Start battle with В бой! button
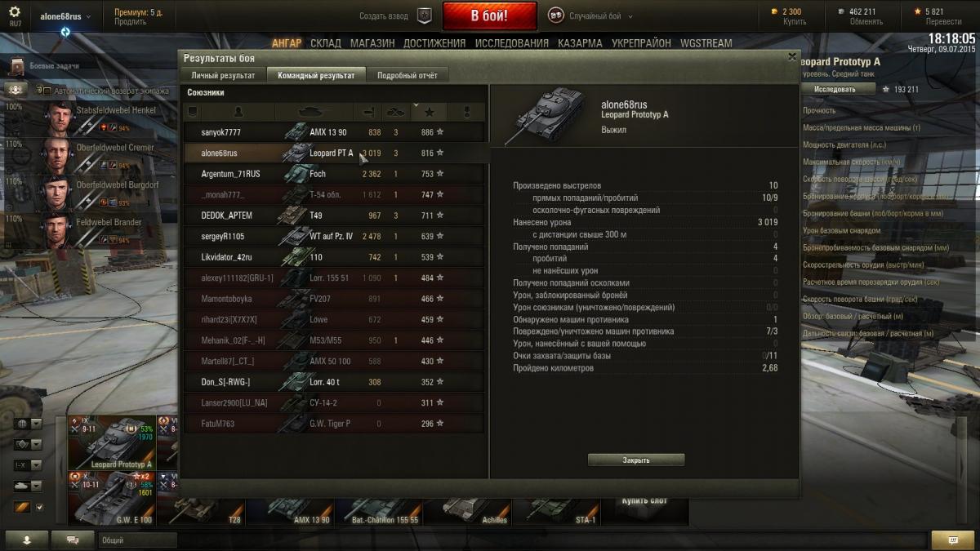The width and height of the screenshot is (980, 551). (490, 16)
